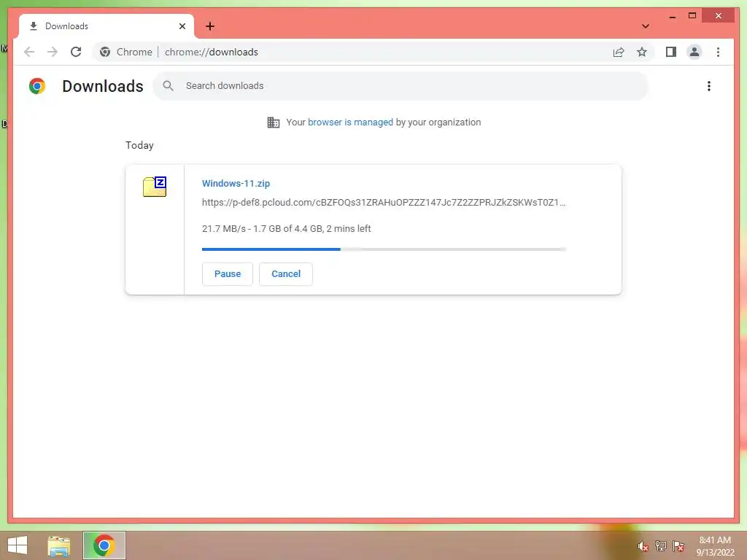Open the Windows Start button

click(18, 545)
